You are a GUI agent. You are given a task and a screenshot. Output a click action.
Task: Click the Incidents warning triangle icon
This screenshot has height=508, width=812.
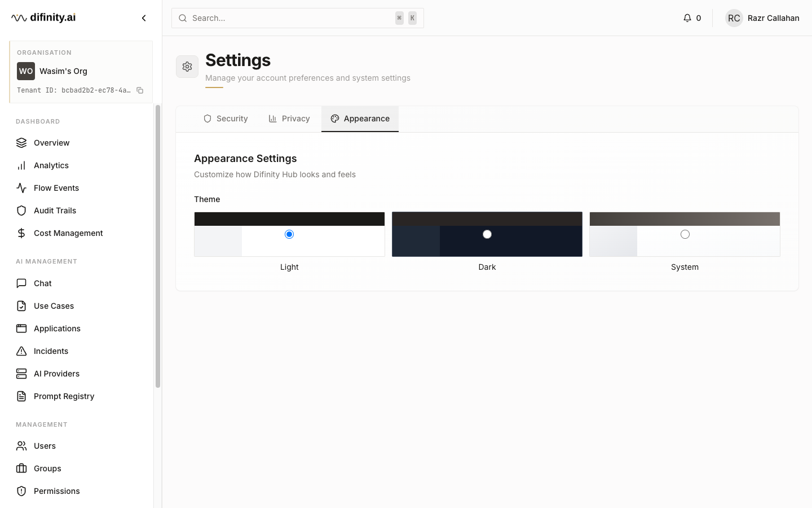21,351
